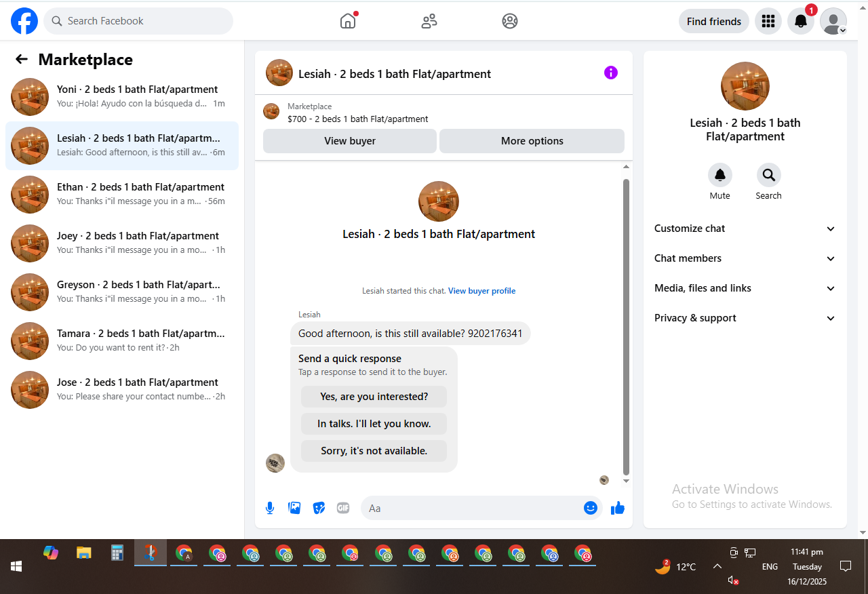Click the Search Facebook field
The image size is (868, 594).
pyautogui.click(x=138, y=21)
